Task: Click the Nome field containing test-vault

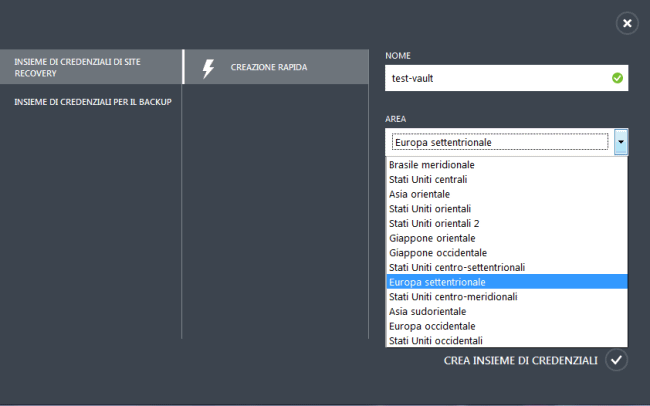Action: [495, 78]
